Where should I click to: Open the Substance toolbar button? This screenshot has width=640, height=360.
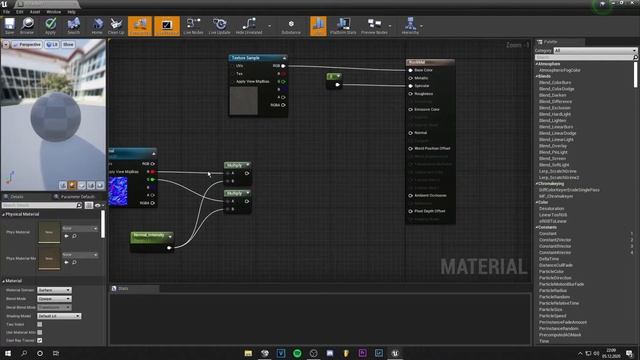coord(291,26)
